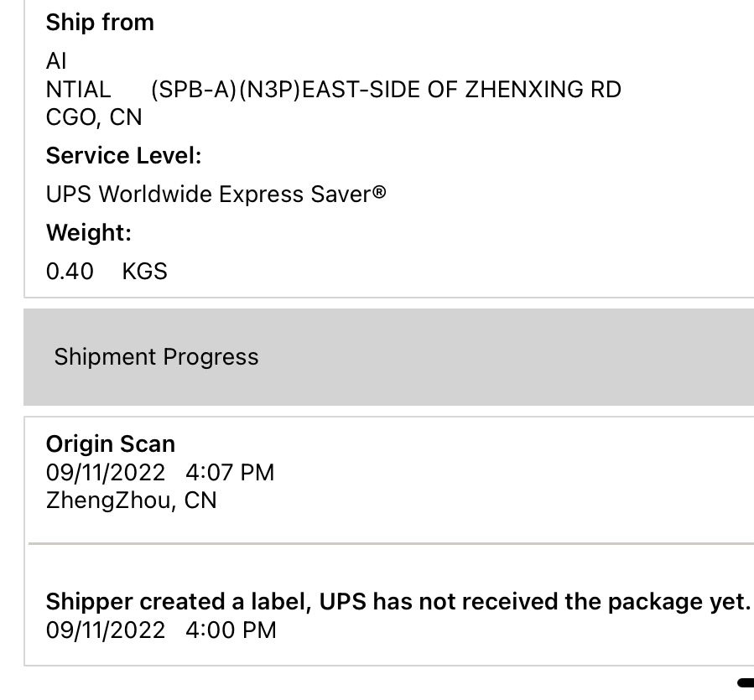
Task: Click the Origin Scan status heading
Action: pyautogui.click(x=110, y=444)
